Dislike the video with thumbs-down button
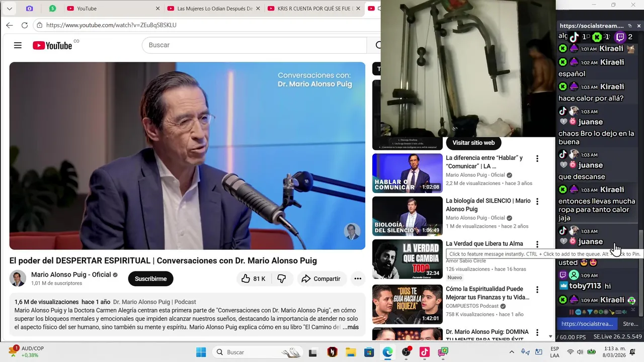Image resolution: width=644 pixels, height=362 pixels. (x=282, y=279)
